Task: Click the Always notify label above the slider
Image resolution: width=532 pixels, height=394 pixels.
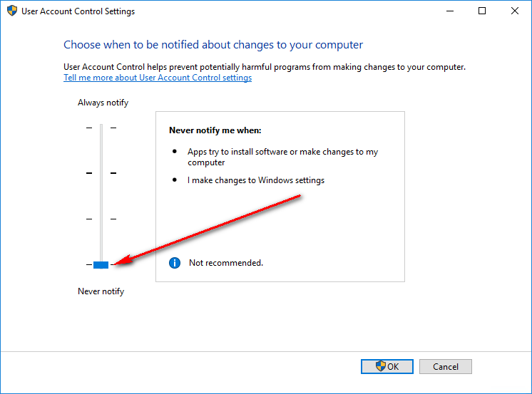Action: (103, 103)
